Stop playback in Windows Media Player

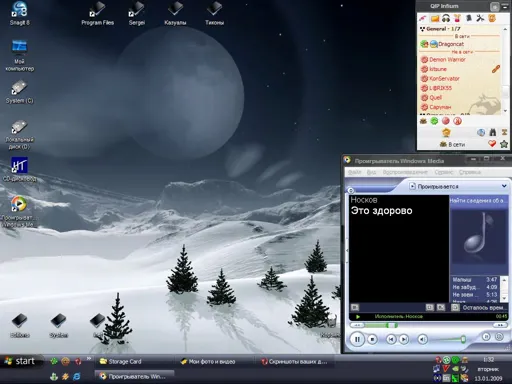[372, 339]
